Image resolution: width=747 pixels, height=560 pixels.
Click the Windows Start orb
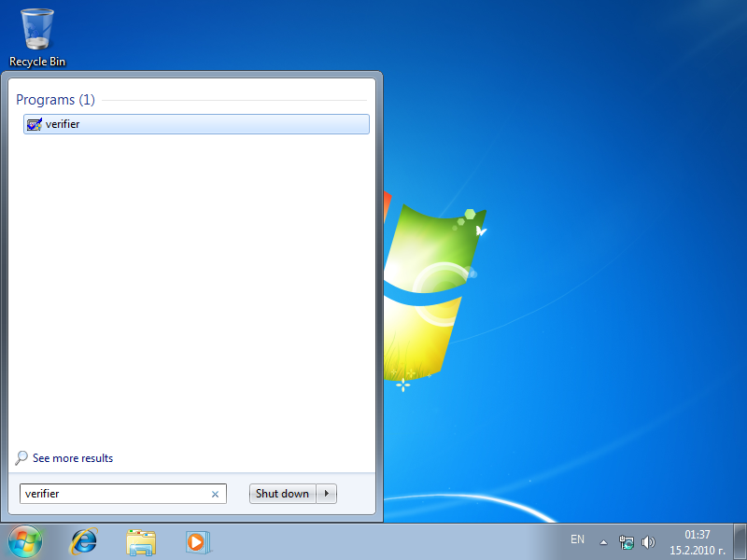coord(25,542)
